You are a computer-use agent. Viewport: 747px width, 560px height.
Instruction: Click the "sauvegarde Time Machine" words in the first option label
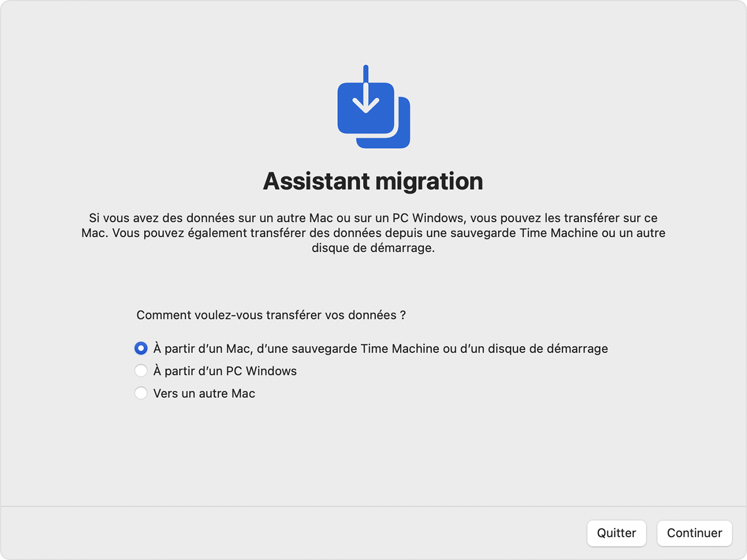click(x=365, y=349)
